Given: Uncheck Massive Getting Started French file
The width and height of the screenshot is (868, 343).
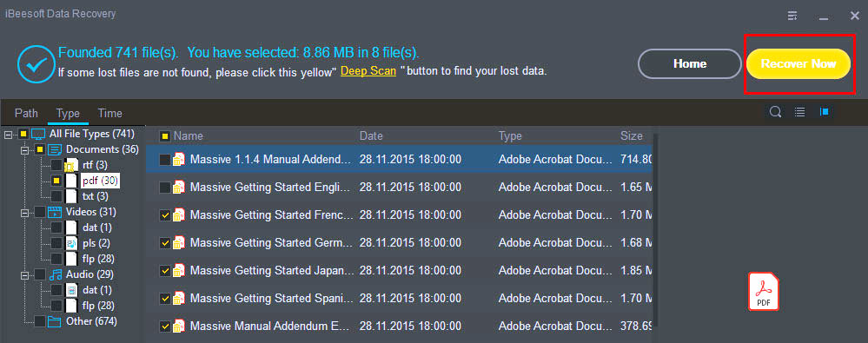Looking at the screenshot, I should (x=165, y=215).
